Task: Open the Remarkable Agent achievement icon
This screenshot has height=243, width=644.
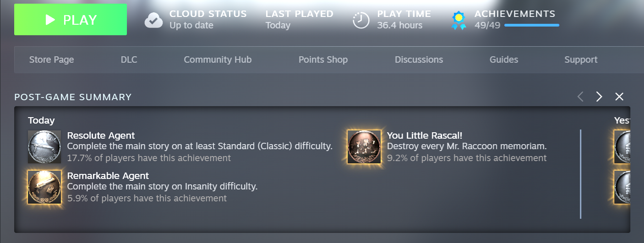Action: pos(44,187)
